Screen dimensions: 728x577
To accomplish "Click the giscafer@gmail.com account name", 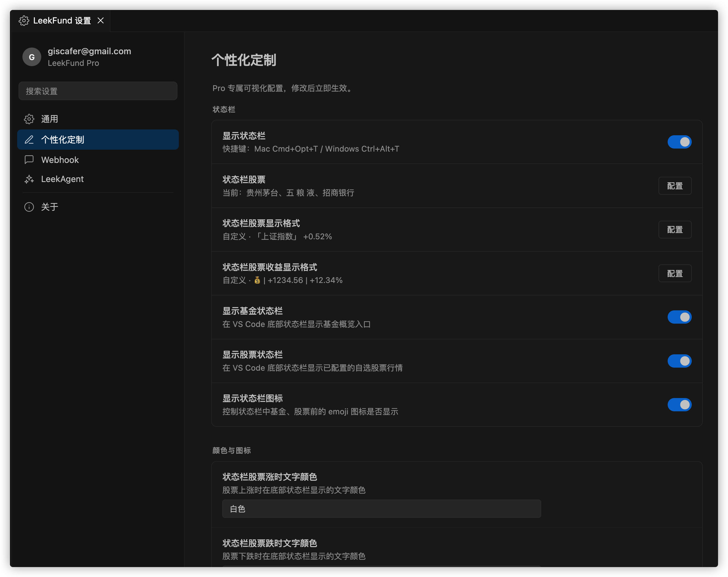I will (89, 51).
